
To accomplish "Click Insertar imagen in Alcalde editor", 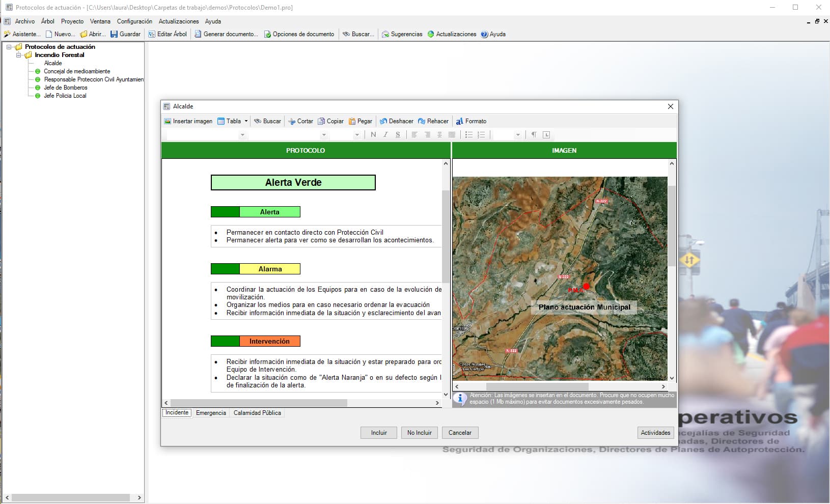I will click(x=188, y=121).
